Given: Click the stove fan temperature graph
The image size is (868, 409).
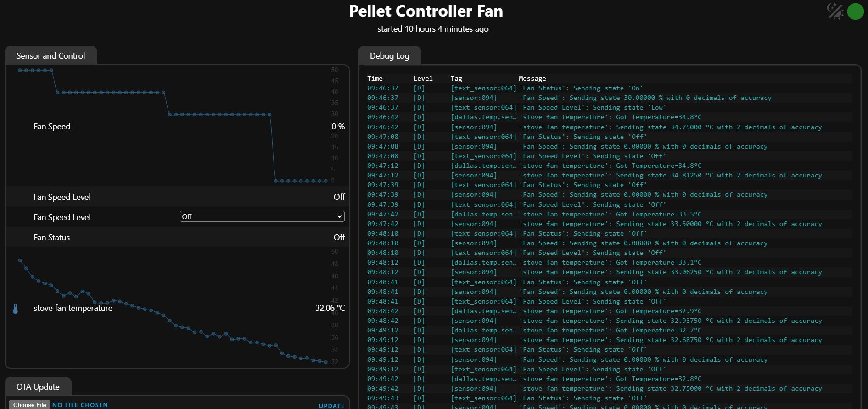Looking at the screenshot, I should click(x=173, y=311).
